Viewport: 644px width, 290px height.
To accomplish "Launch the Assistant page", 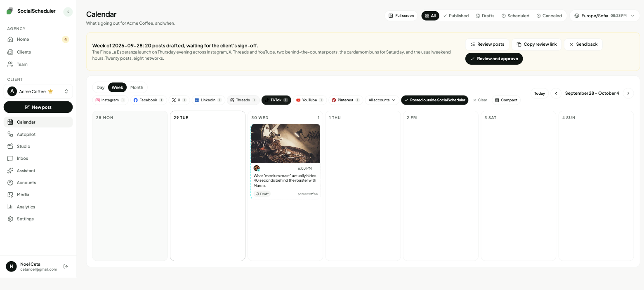I will (x=38, y=171).
